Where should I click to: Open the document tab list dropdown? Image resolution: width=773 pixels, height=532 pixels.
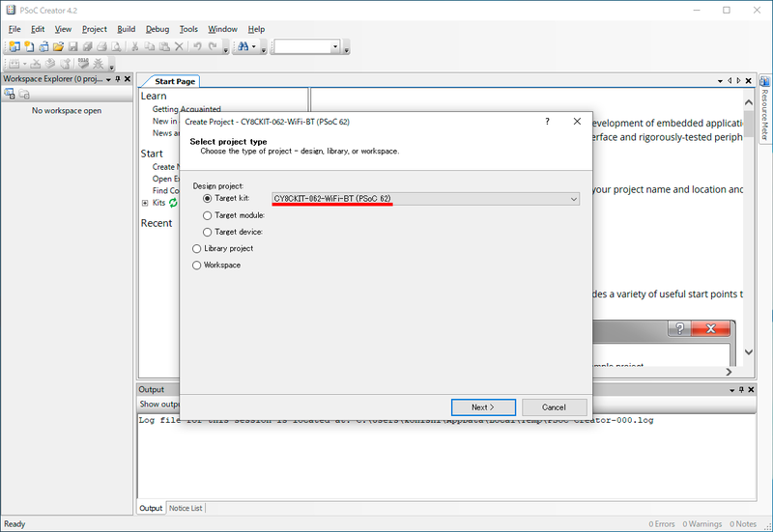(x=720, y=81)
